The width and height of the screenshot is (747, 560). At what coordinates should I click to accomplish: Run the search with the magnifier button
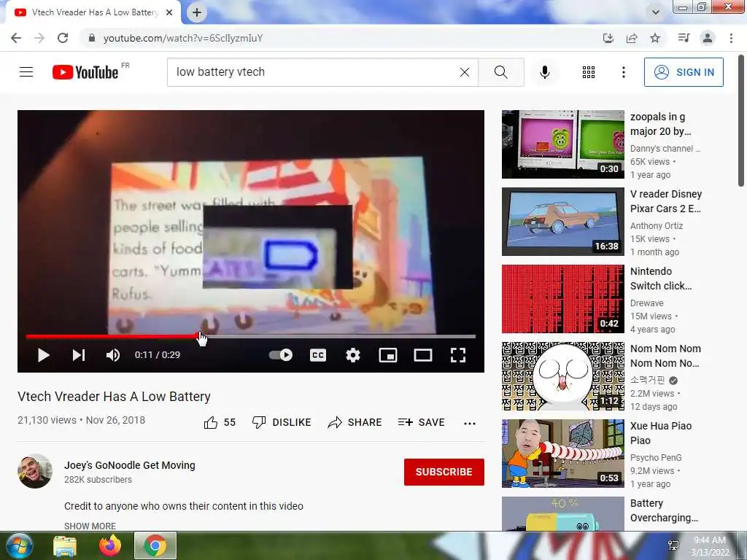(500, 72)
